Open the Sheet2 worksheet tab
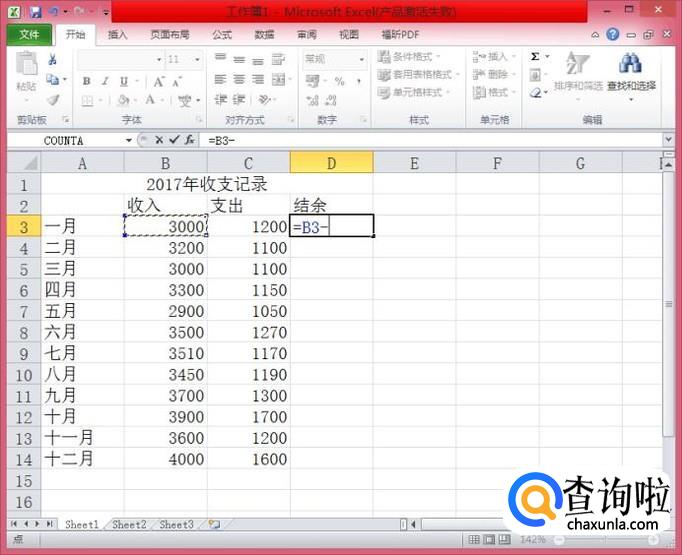This screenshot has height=555, width=682. coord(129,525)
